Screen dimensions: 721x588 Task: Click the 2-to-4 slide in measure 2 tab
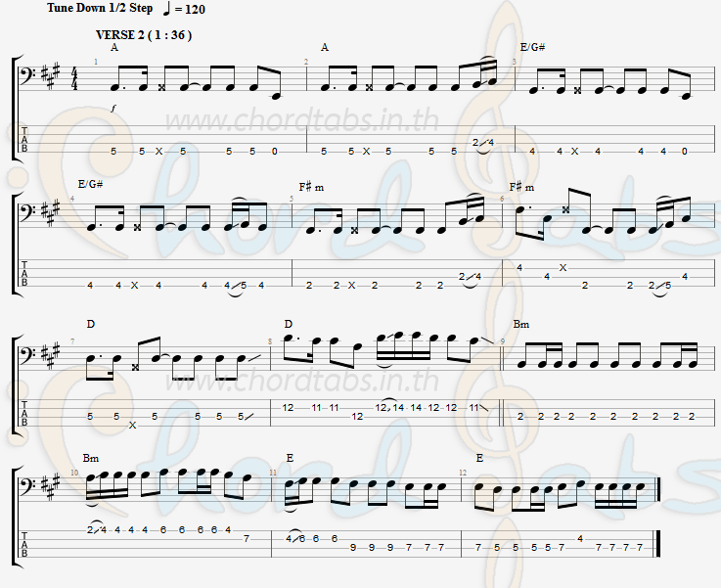click(x=483, y=143)
